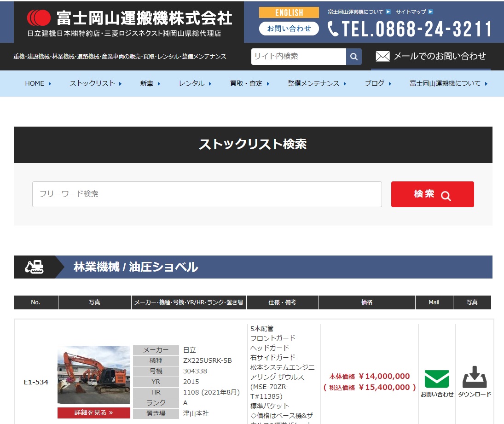
Task: Open the HOME menu
Action: [x=38, y=84]
